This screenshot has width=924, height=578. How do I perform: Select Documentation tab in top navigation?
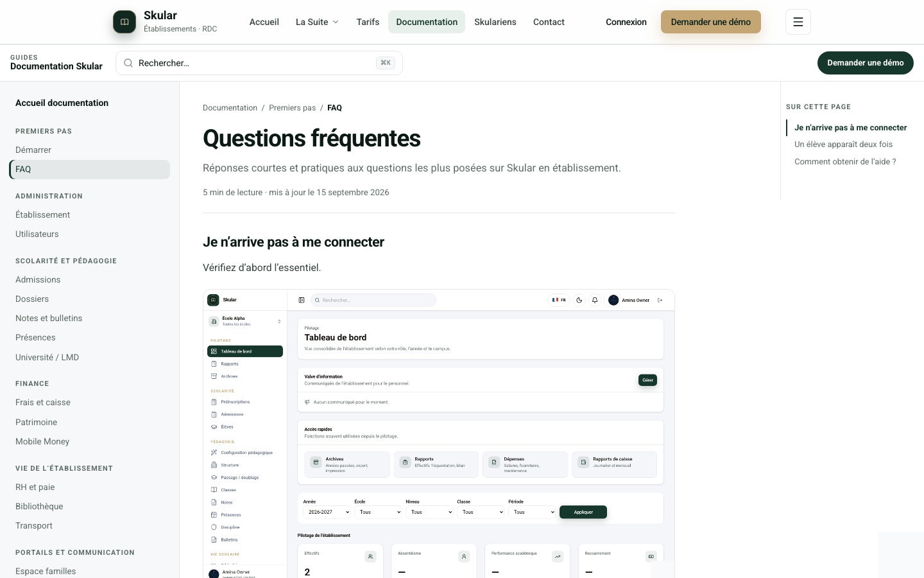[x=427, y=22]
